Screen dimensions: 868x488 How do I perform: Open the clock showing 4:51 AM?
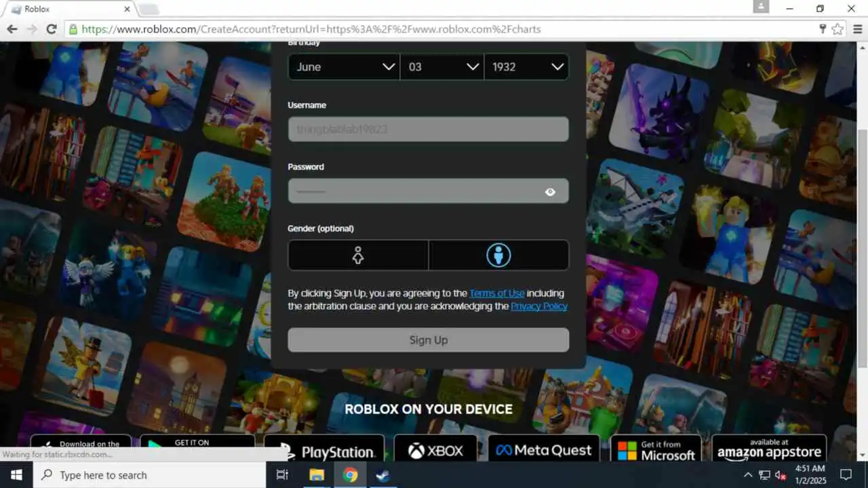coord(809,475)
